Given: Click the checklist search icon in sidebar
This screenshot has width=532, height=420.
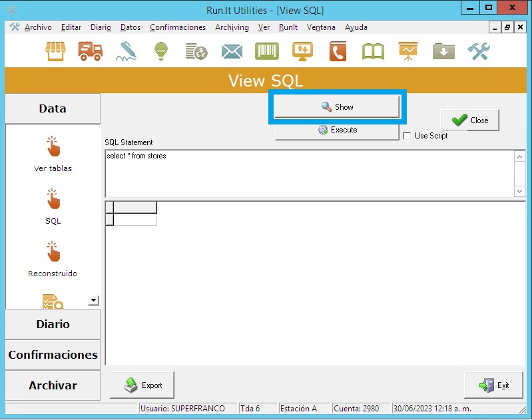Looking at the screenshot, I should 53,302.
